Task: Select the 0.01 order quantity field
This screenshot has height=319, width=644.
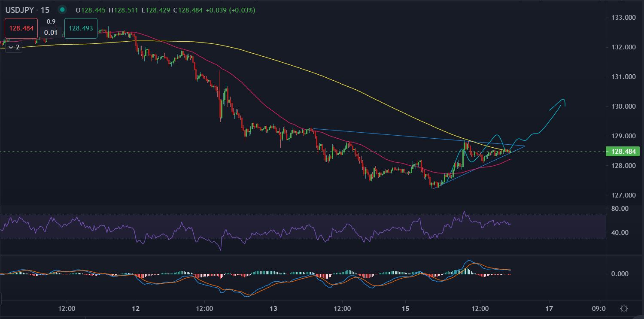Action: coord(51,33)
